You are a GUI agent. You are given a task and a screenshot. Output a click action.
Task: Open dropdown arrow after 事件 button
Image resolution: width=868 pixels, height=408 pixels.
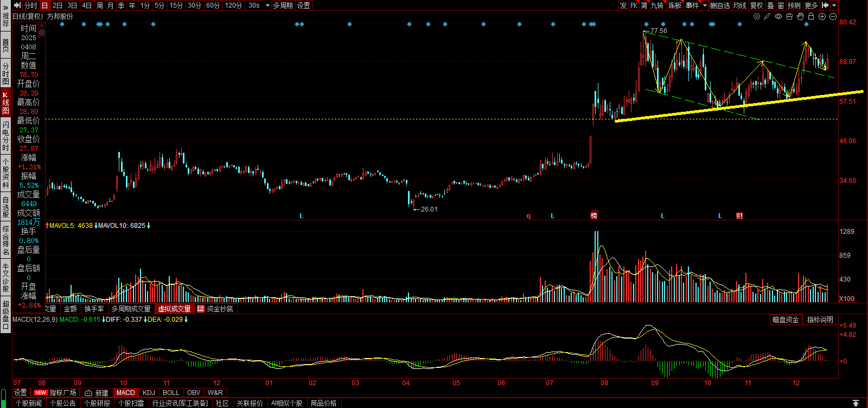point(705,5)
